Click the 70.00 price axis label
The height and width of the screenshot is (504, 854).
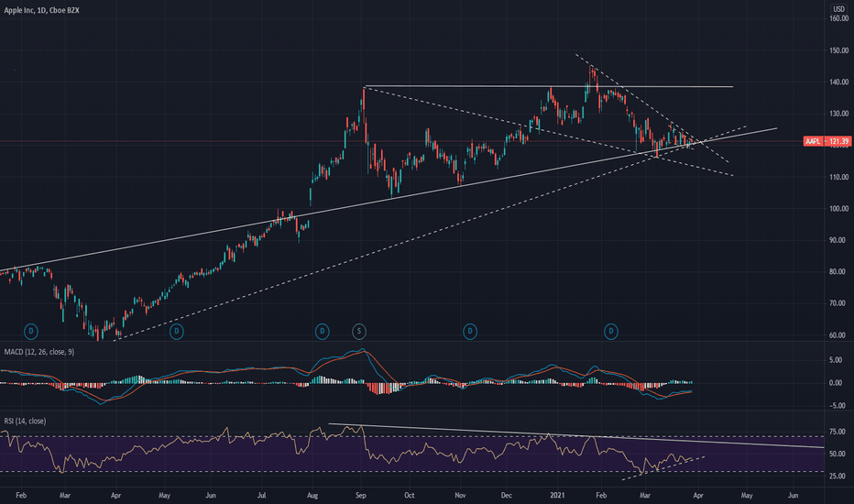(838, 303)
